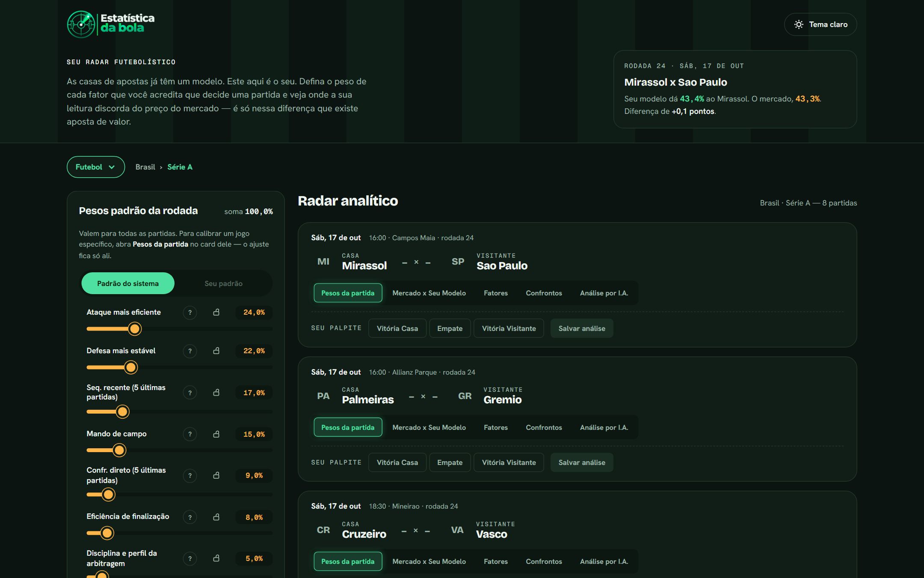Pick Vitória Visitante for Palmeiras x Gremio
This screenshot has height=578, width=924.
509,462
